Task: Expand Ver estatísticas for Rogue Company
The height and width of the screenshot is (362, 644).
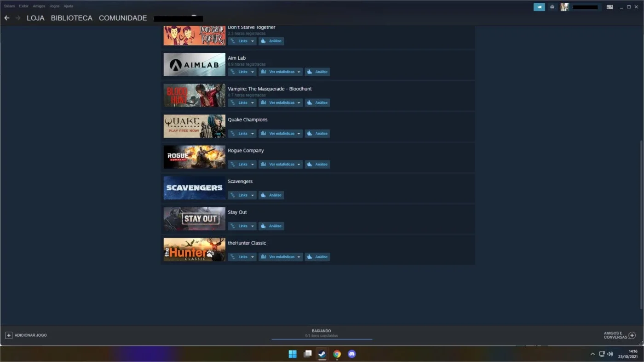Action: point(281,164)
